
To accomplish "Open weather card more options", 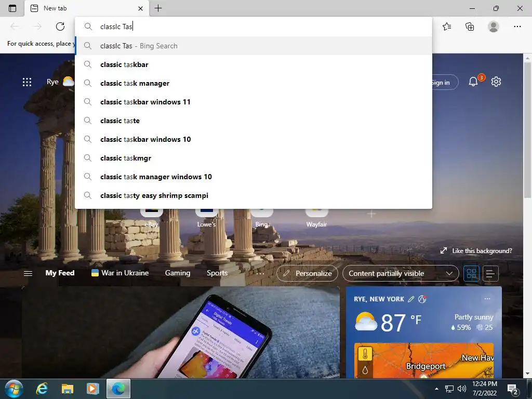I will tap(487, 299).
